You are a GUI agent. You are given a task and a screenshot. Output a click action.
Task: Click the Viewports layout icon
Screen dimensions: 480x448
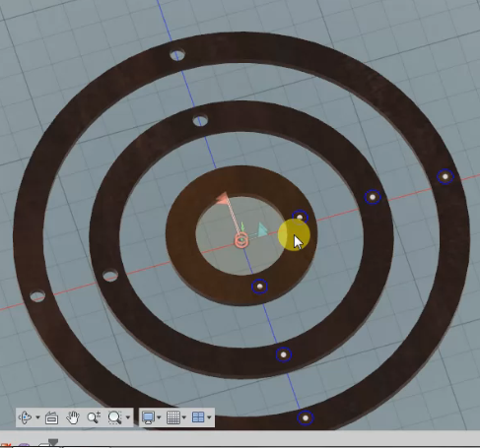(x=198, y=417)
